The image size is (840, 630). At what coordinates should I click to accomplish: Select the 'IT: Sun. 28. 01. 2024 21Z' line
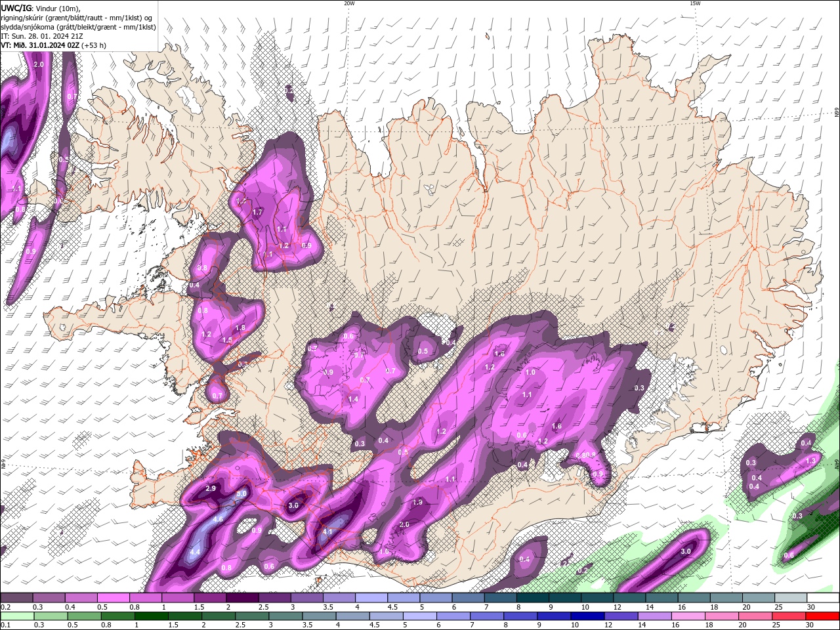point(41,36)
